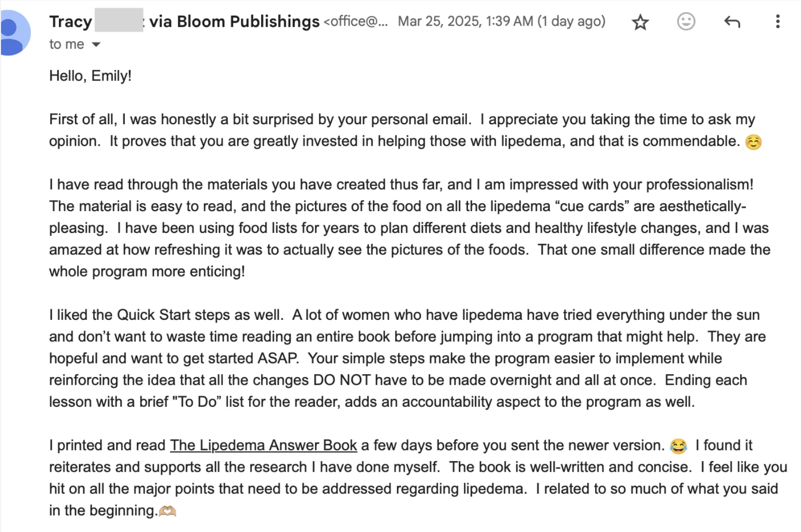Viewport: 801px width, 532px height.
Task: Open The Lipedema Answer Book link
Action: tap(263, 446)
